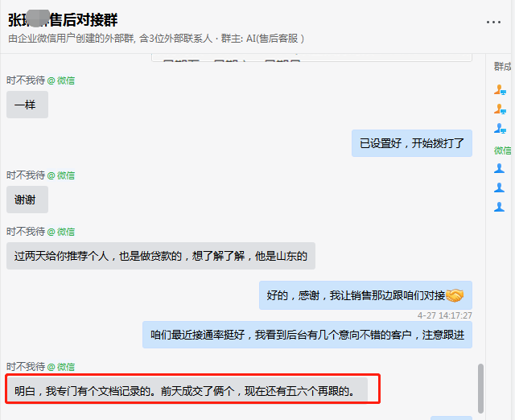Click the first WeChat contact avatar below 微信
Image resolution: width=515 pixels, height=420 pixels.
[500, 168]
